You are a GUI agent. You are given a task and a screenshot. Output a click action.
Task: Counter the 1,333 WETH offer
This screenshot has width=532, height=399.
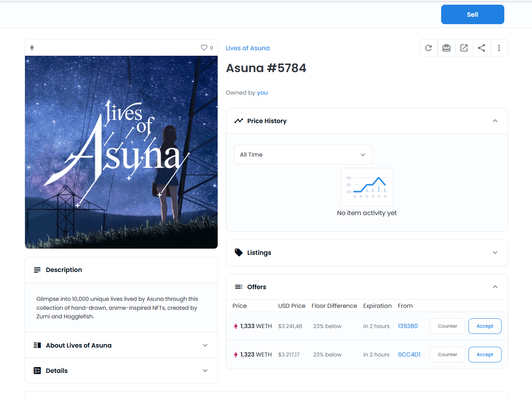coord(447,326)
